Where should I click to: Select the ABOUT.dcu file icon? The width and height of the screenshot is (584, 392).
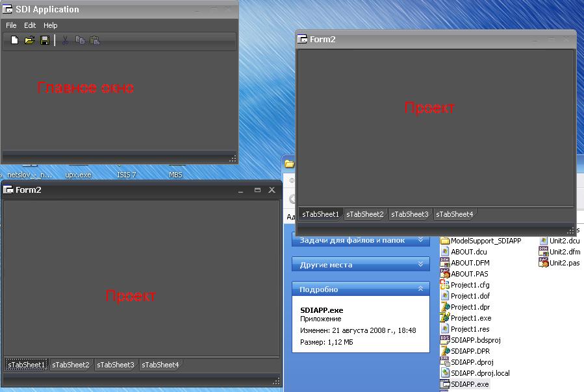click(445, 252)
